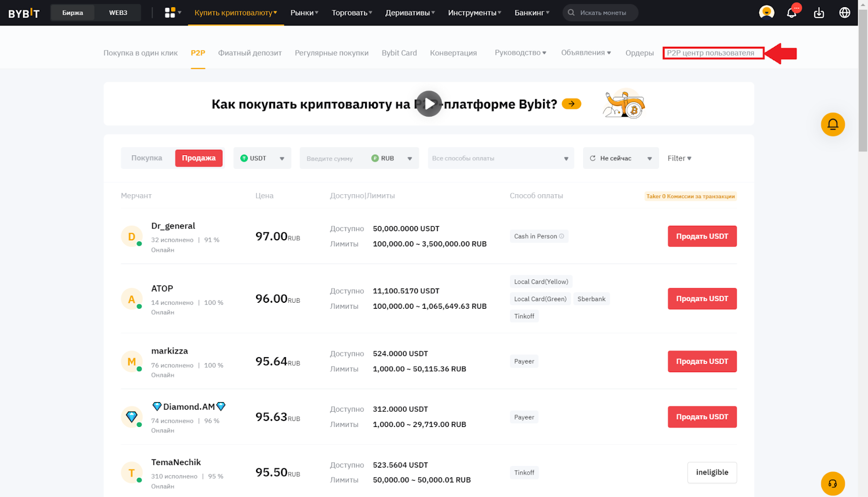The width and height of the screenshot is (868, 497).
Task: Click the Local Card(Yellow) payment tag
Action: click(541, 282)
